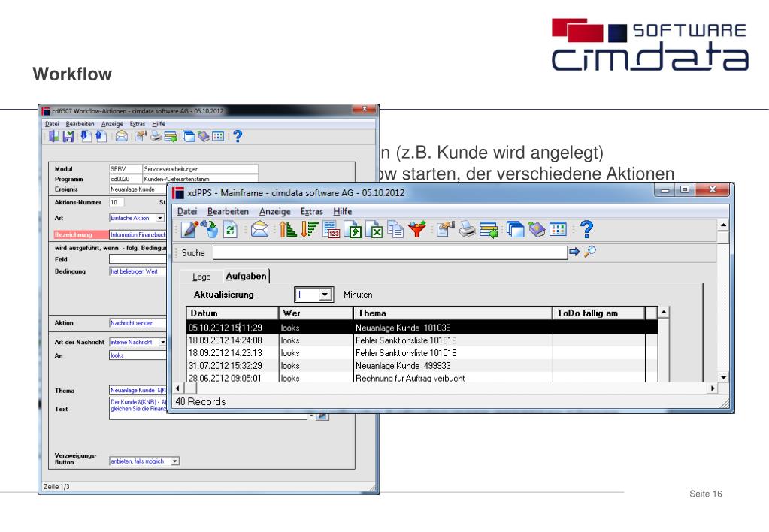
Task: Click into the Suche search field
Action: pyautogui.click(x=390, y=252)
